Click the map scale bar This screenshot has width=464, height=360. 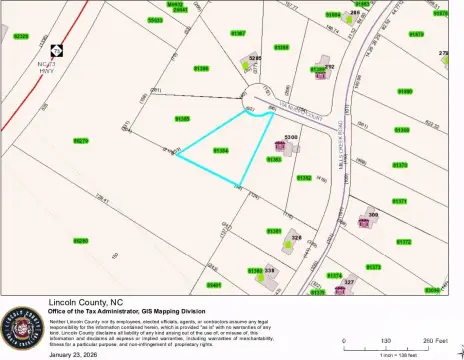(x=386, y=349)
